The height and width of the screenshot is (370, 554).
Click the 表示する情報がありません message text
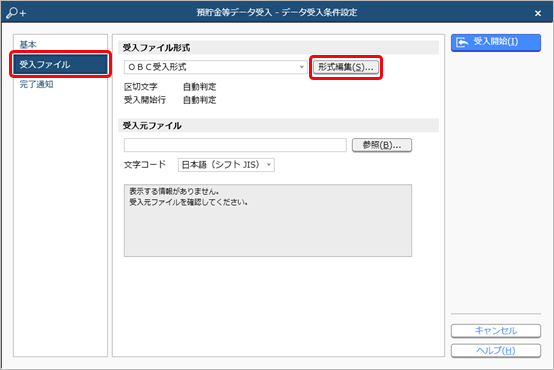[174, 191]
